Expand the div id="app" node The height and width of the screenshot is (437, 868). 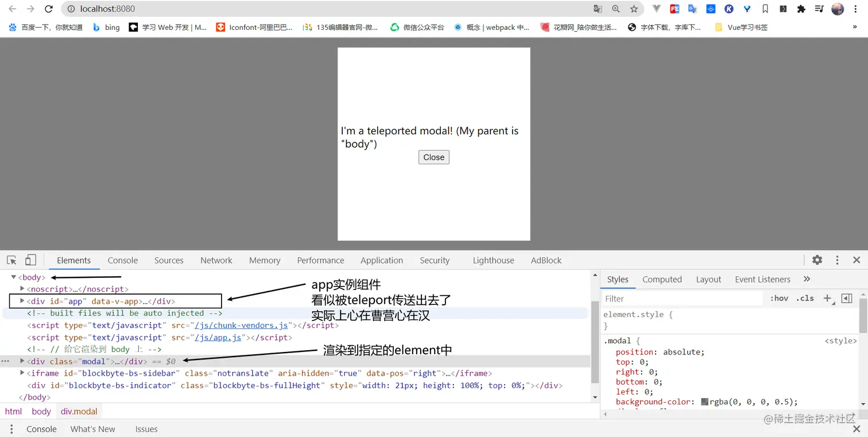(22, 301)
